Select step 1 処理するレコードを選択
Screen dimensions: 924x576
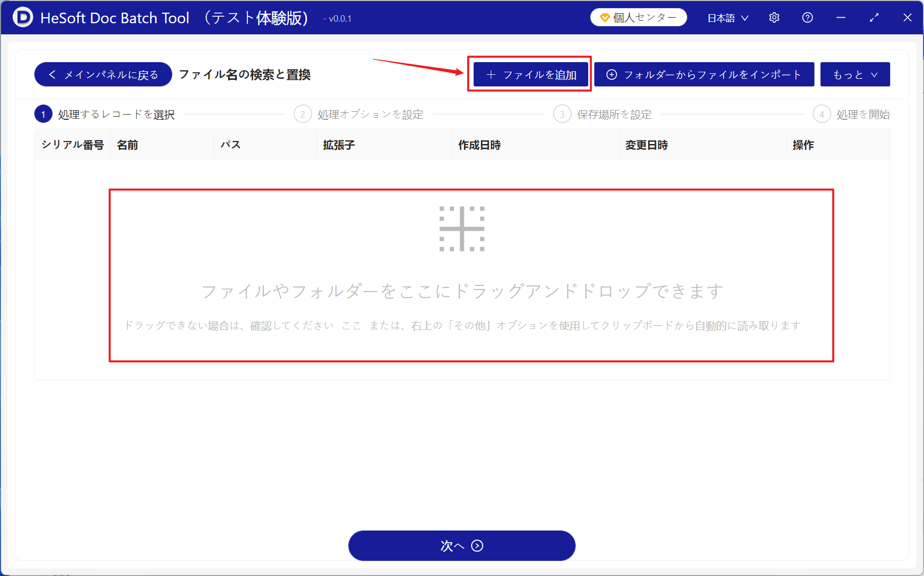[x=105, y=115]
